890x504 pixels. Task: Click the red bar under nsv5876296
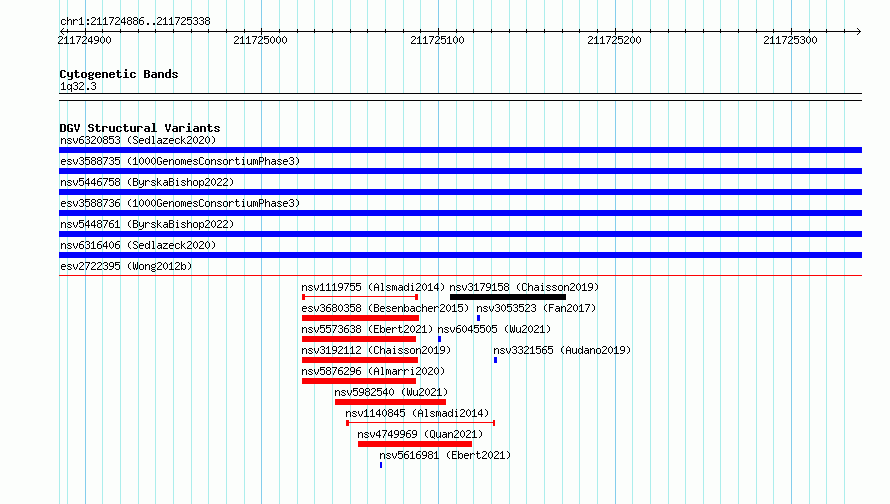coord(359,381)
